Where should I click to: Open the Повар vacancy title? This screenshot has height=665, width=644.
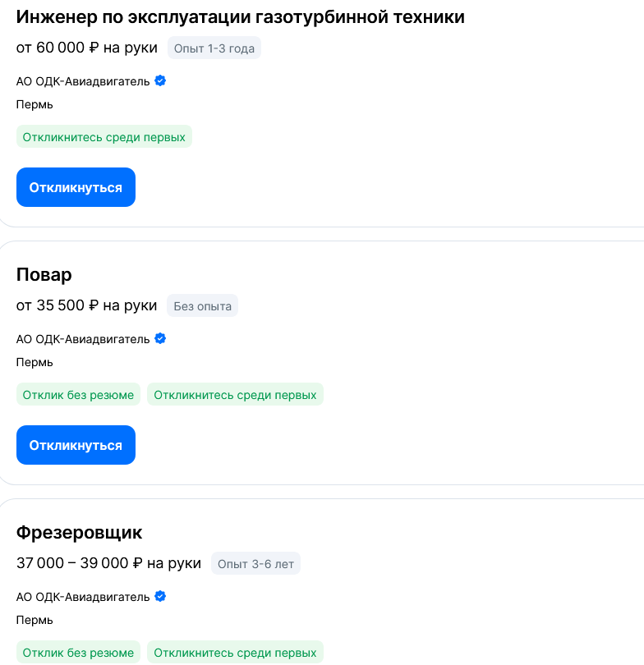(44, 275)
